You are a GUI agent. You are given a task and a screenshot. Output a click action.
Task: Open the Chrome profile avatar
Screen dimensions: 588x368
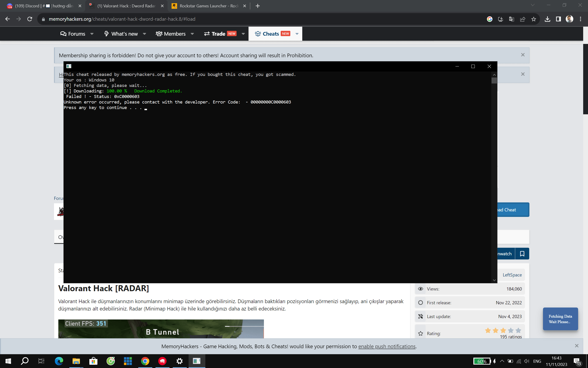coord(570,19)
